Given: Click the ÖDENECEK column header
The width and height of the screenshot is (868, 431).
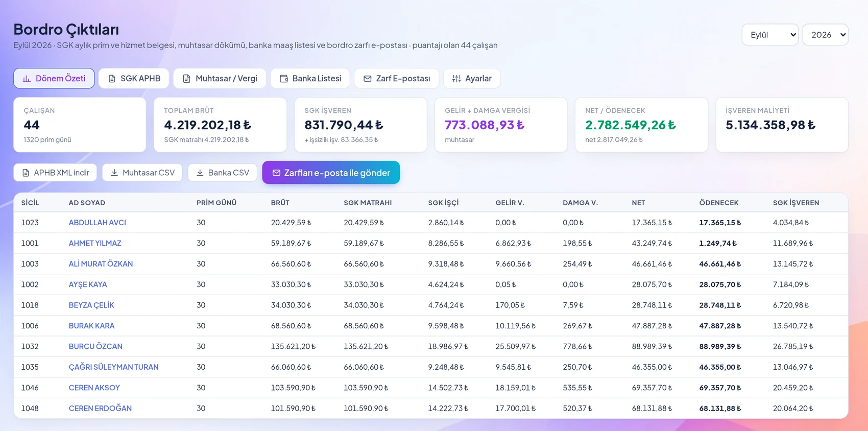Looking at the screenshot, I should [719, 203].
